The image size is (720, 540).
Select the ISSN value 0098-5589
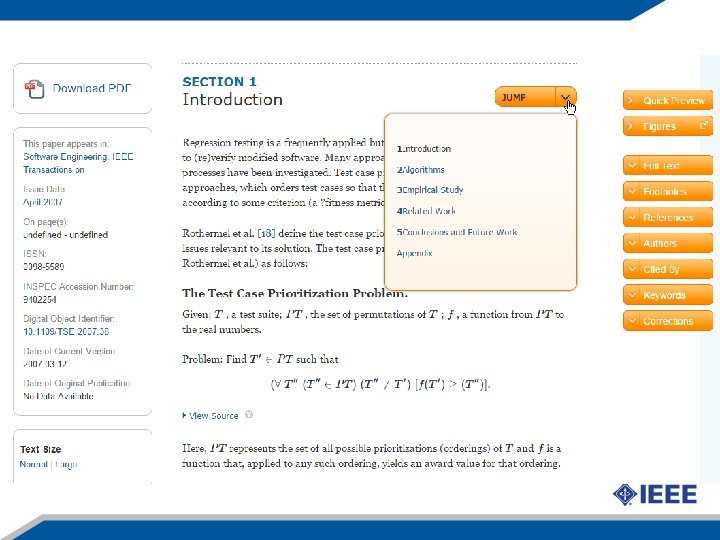(44, 266)
